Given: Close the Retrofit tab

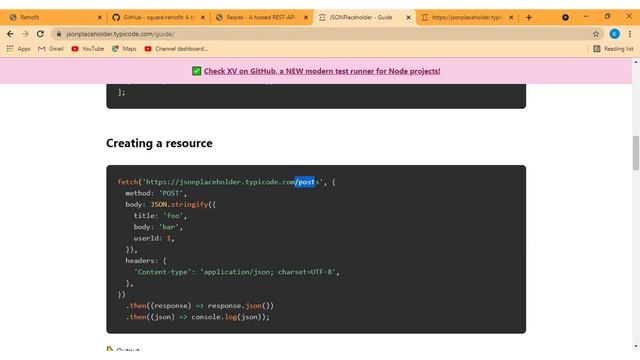Looking at the screenshot, I should coord(100,17).
